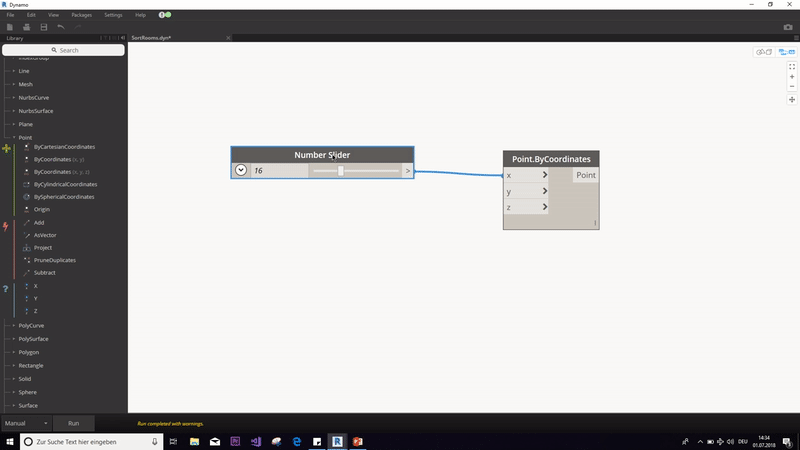
Task: Open the Manual run mode dropdown
Action: (x=26, y=424)
